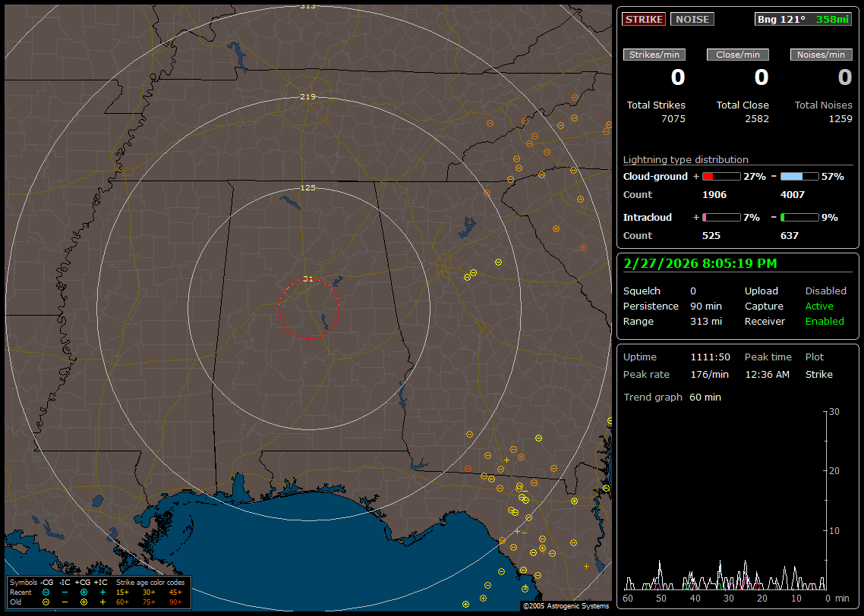
Task: Click the bearing and distance readout box
Action: [803, 19]
